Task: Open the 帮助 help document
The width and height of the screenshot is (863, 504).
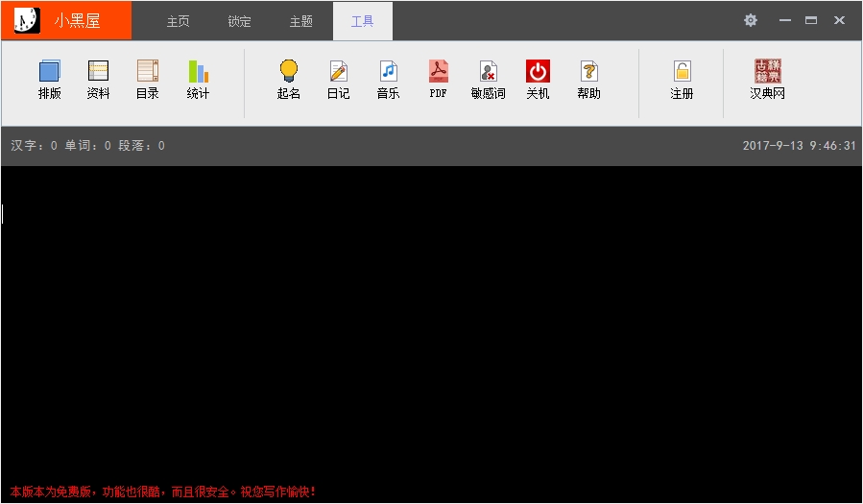Action: [x=588, y=80]
